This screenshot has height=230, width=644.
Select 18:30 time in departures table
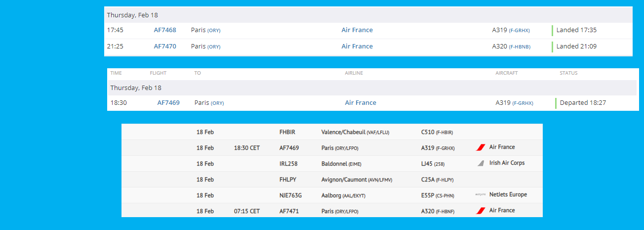pos(119,103)
